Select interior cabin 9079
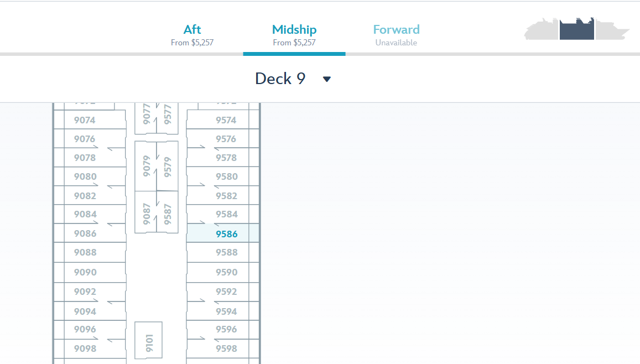The image size is (640, 364). [146, 166]
